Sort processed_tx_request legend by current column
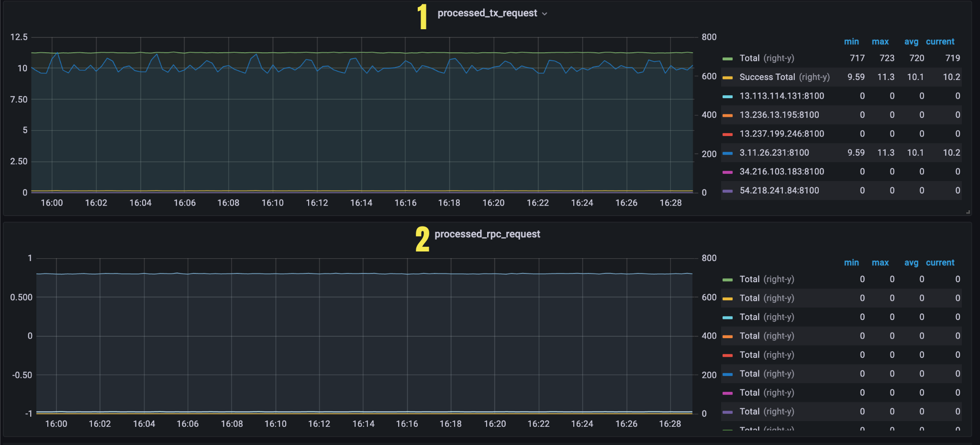Screen dimensions: 980x445 pos(940,42)
